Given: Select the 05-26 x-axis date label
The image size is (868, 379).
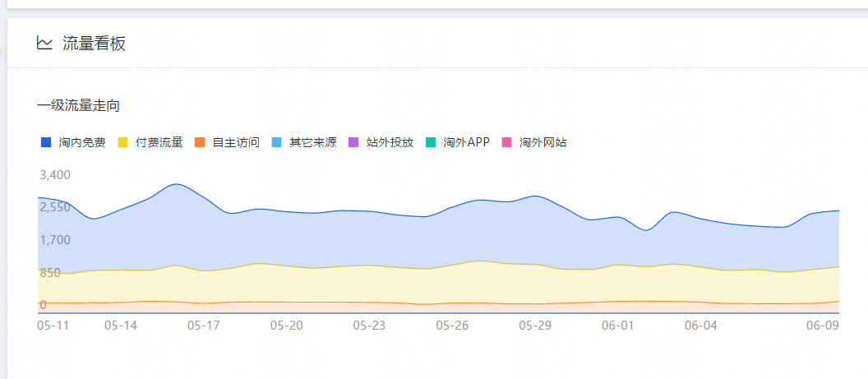Looking at the screenshot, I should (x=452, y=326).
